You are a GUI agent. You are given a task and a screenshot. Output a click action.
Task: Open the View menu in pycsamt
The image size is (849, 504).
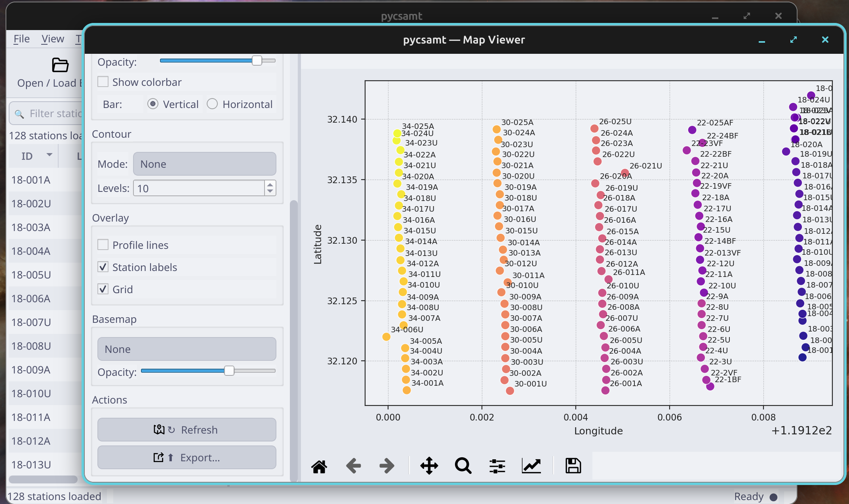tap(53, 39)
